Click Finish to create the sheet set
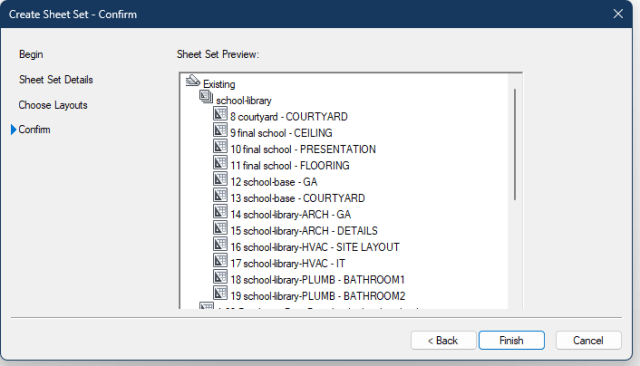This screenshot has width=640, height=366. pyautogui.click(x=511, y=340)
